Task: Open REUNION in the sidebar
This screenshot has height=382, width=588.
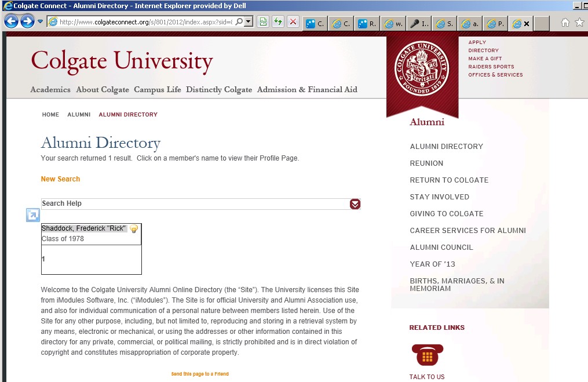Action: pos(426,163)
